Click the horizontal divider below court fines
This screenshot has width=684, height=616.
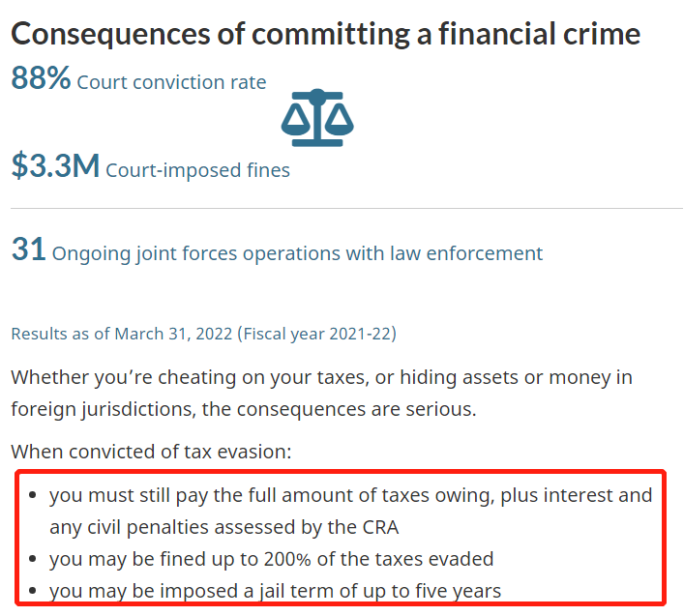click(346, 208)
